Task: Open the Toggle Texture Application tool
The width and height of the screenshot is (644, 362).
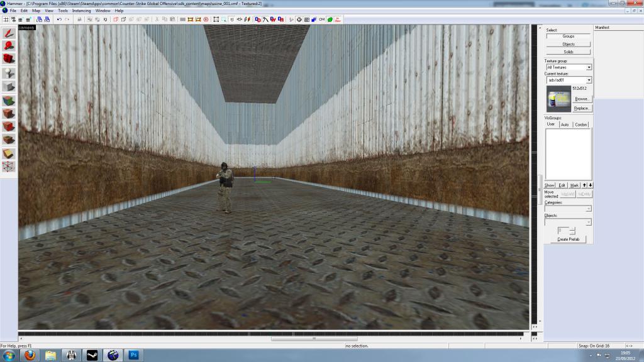Action: pyautogui.click(x=9, y=101)
